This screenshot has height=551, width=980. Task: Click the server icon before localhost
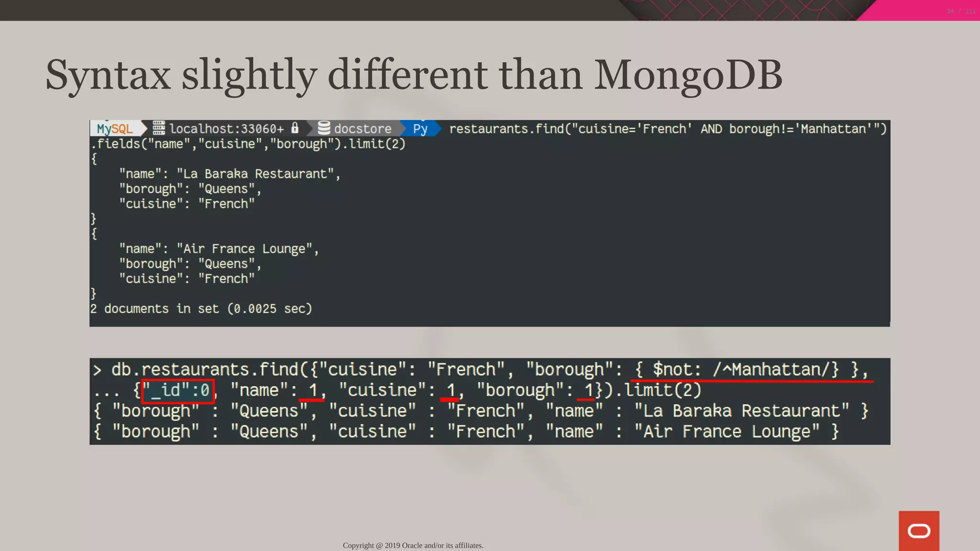(x=159, y=128)
